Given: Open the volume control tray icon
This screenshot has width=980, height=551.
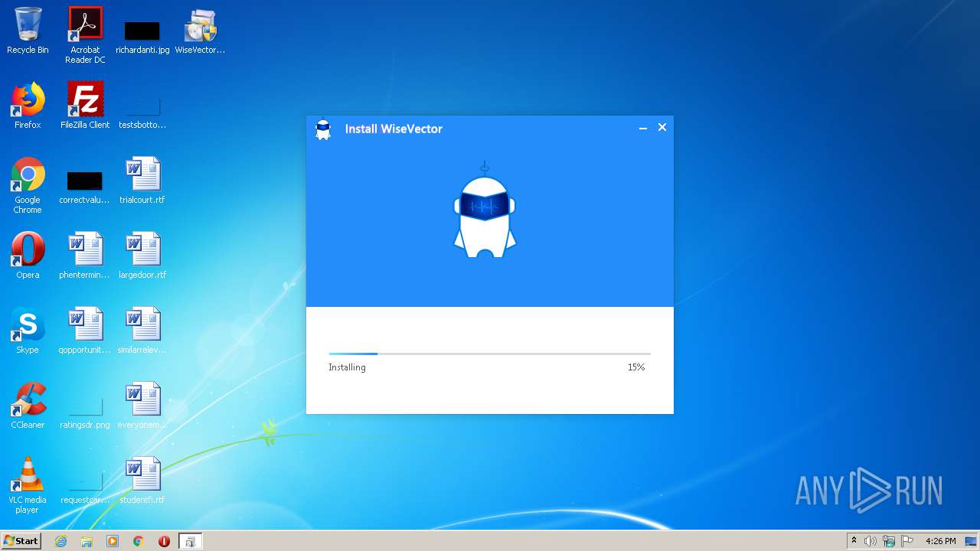Looking at the screenshot, I should coord(871,541).
